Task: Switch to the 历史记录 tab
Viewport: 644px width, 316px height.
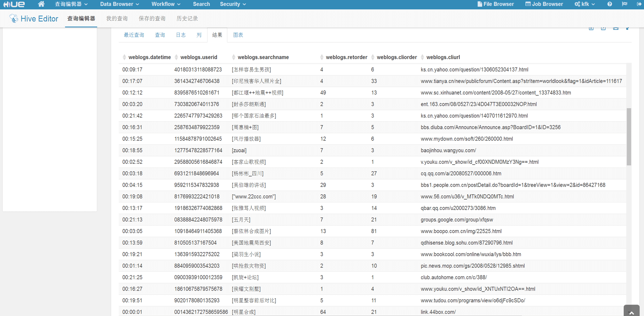Action: (x=187, y=19)
